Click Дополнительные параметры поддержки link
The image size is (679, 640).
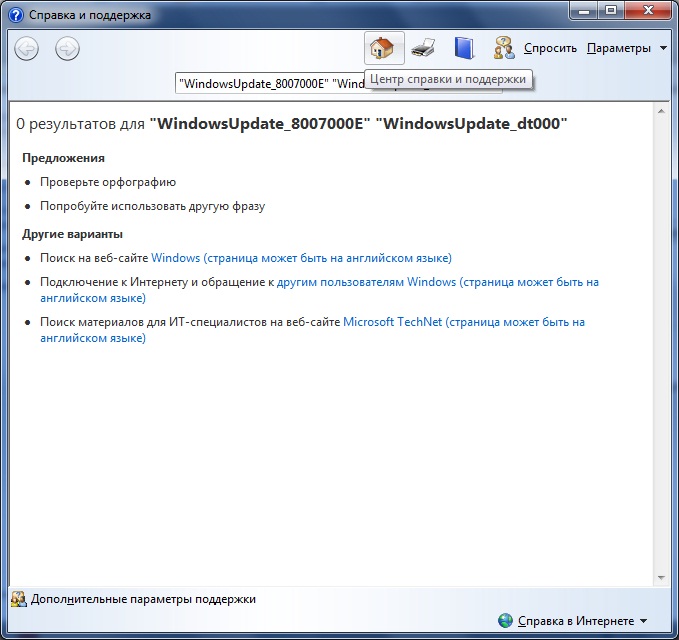pos(143,599)
